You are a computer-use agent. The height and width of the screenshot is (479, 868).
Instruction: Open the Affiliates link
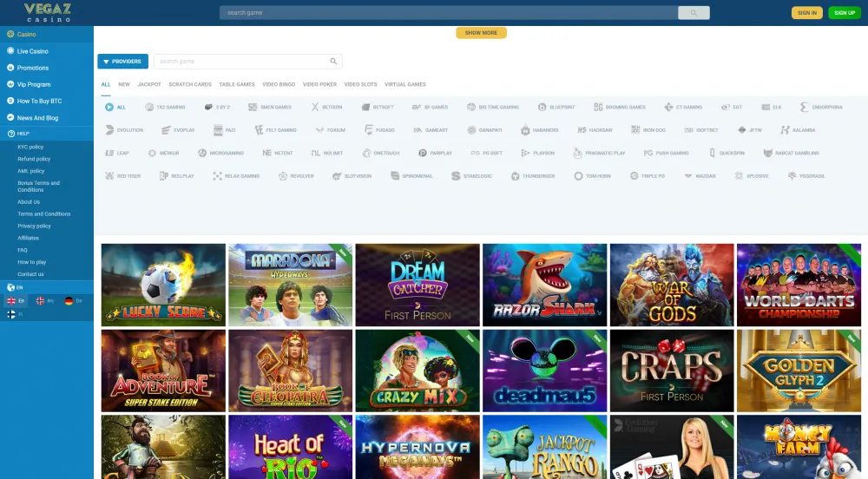29,238
